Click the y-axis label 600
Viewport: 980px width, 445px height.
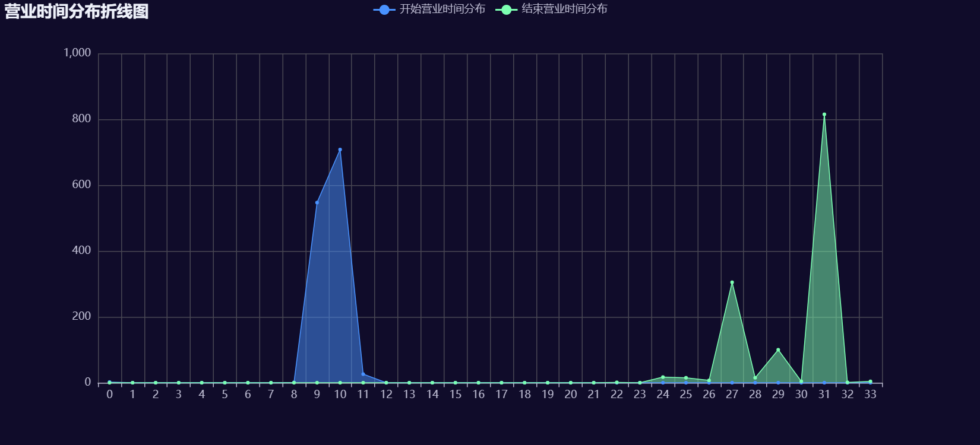[x=81, y=185]
